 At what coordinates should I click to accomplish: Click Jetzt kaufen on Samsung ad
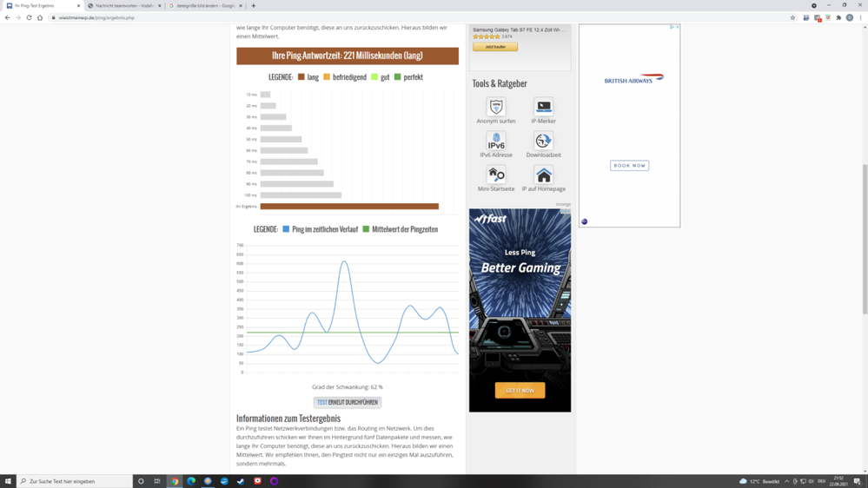495,47
